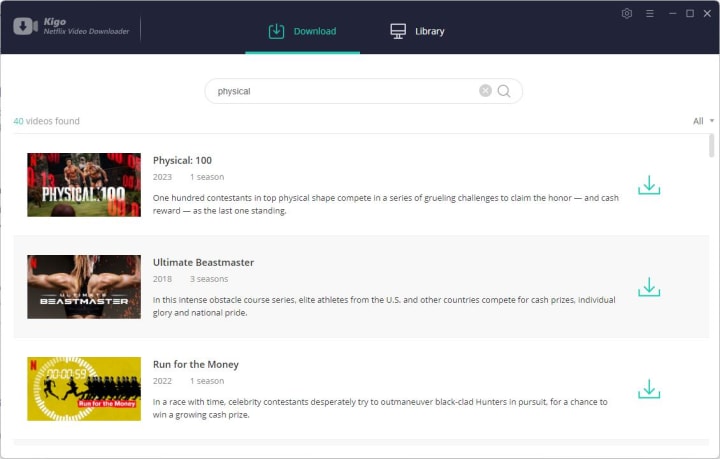Open the Run for the Money thumbnail

(x=84, y=389)
